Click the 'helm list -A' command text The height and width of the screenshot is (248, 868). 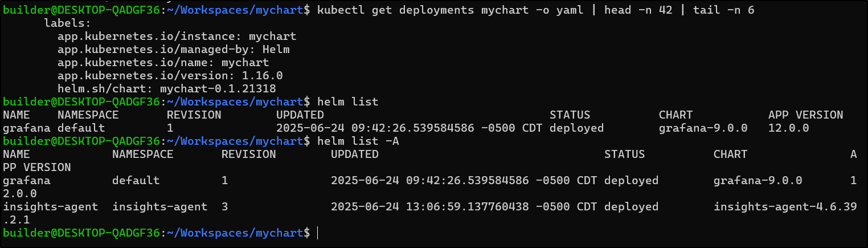tap(358, 141)
